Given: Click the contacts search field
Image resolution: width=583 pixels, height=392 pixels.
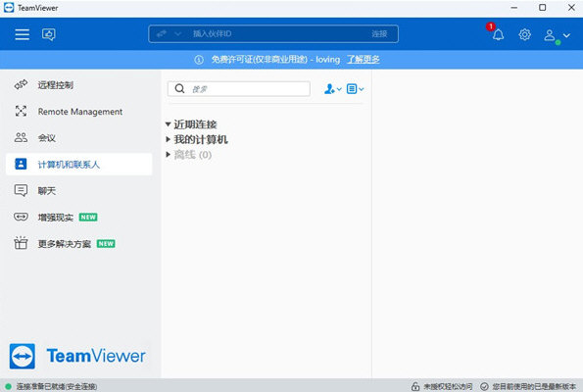Looking at the screenshot, I should (x=239, y=89).
